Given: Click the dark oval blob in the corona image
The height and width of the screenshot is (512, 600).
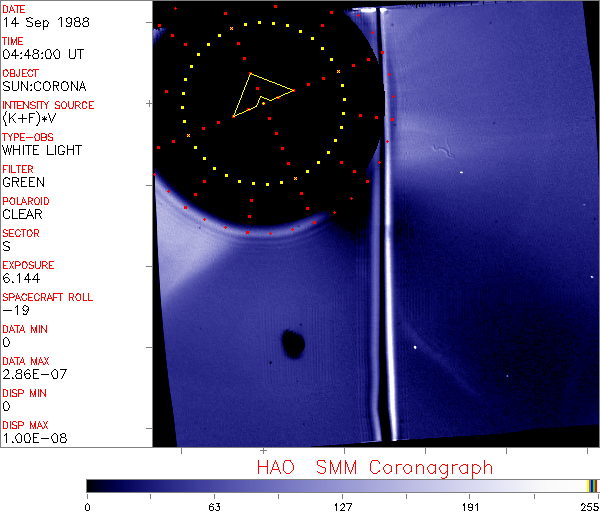Looking at the screenshot, I should (293, 343).
